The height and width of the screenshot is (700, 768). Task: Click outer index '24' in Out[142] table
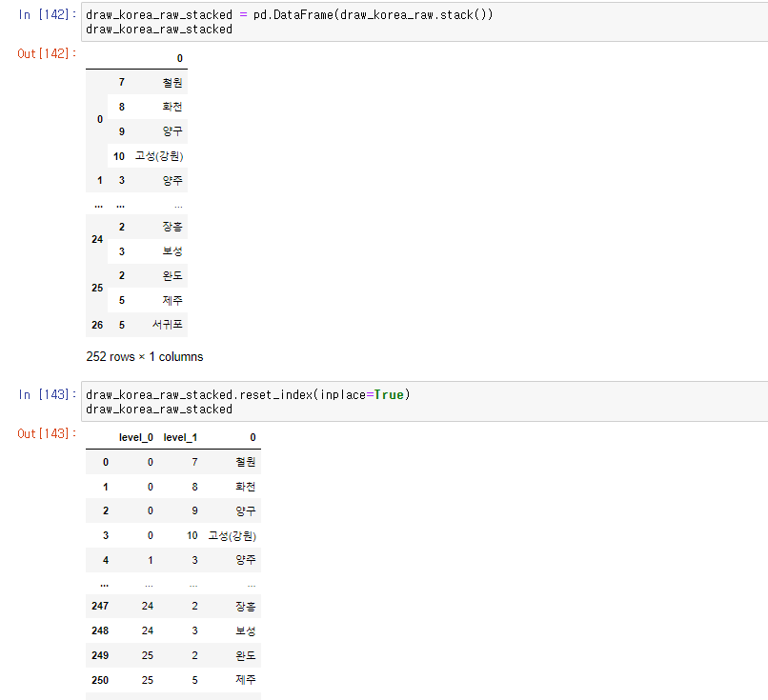pyautogui.click(x=97, y=239)
